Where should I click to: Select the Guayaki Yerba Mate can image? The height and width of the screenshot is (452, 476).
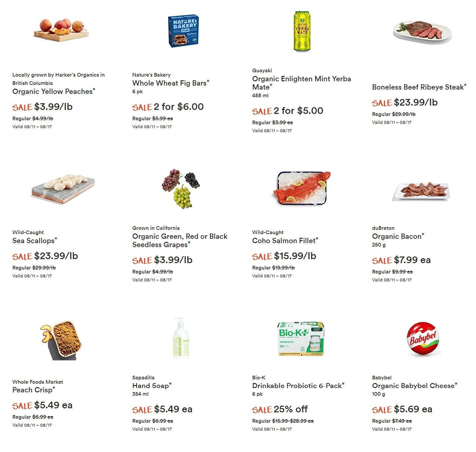(302, 31)
